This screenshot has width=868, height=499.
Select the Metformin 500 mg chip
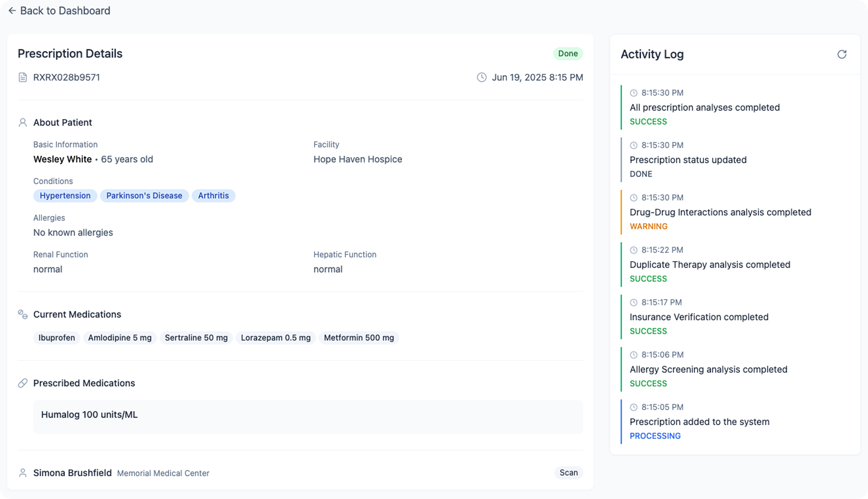click(358, 338)
